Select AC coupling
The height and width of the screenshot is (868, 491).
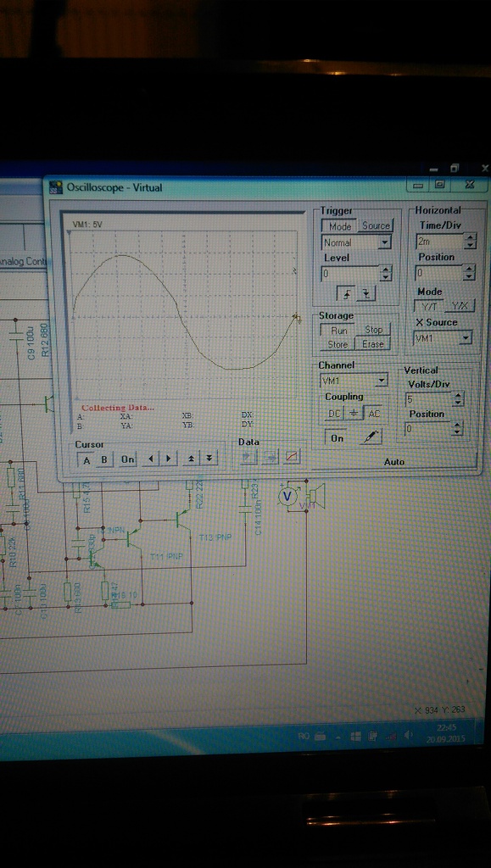pos(374,414)
